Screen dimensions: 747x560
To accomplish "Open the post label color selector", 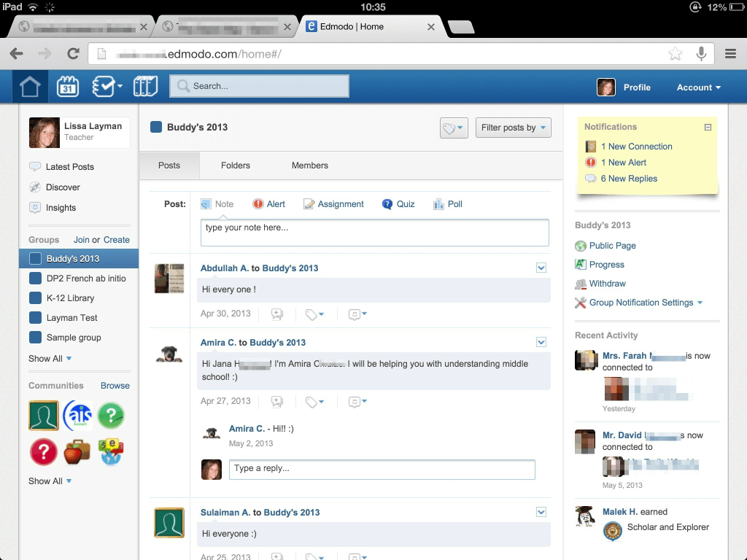I will (454, 128).
